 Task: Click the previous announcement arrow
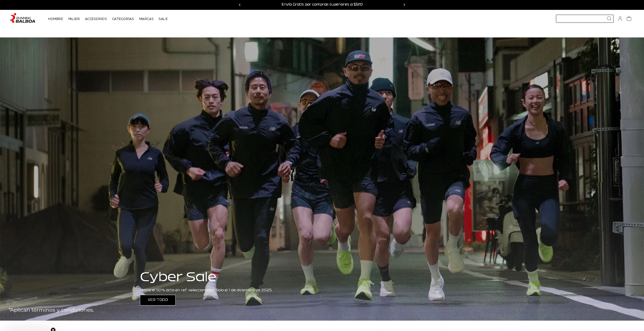click(240, 5)
